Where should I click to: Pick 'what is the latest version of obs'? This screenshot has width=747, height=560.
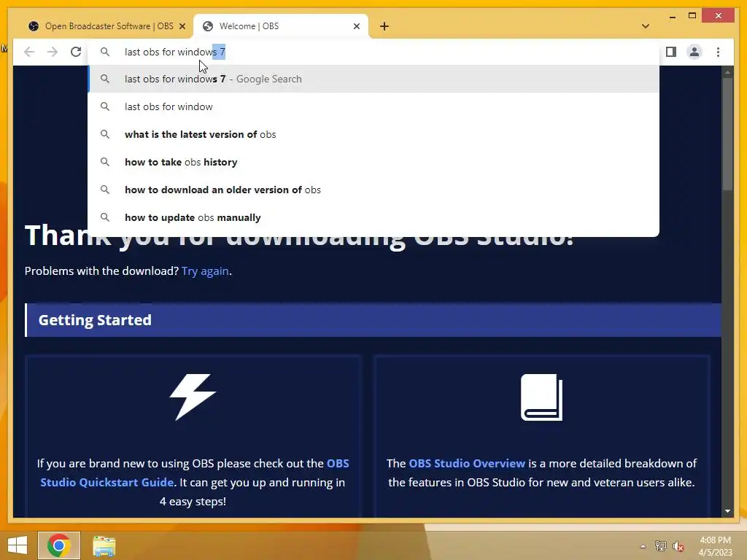point(373,134)
